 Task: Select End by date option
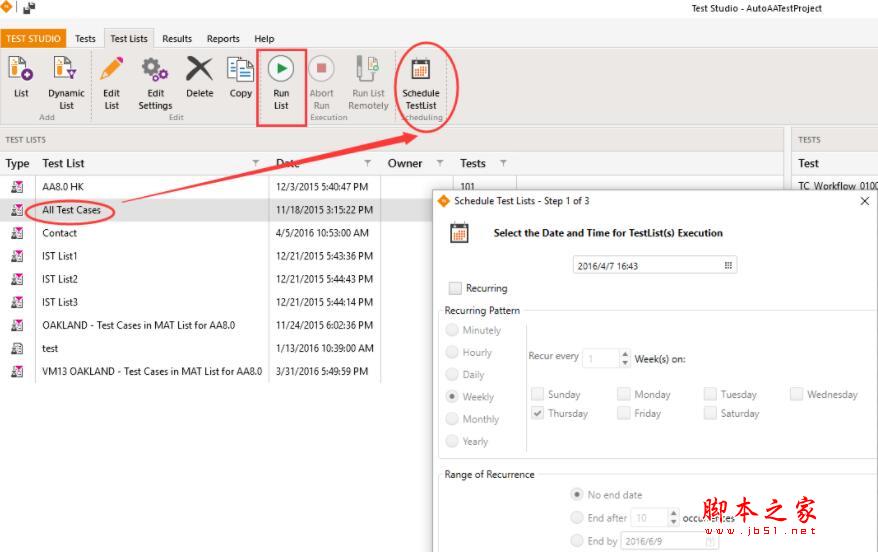click(x=577, y=541)
